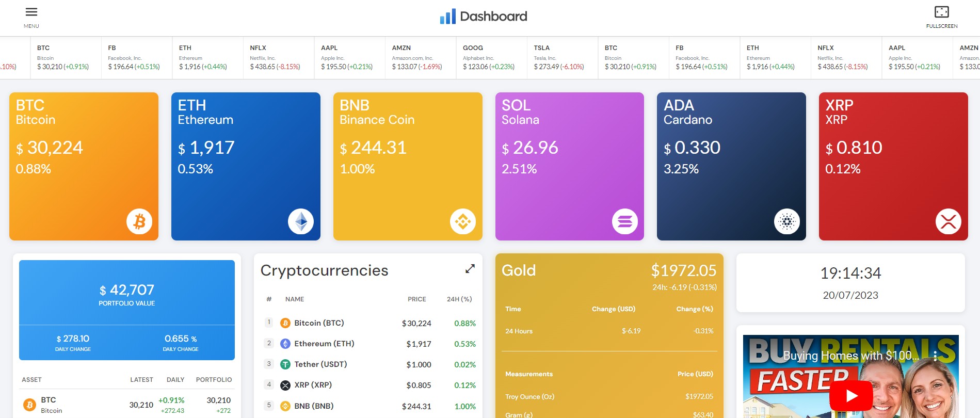Select TSLA Tesla ticker item
Screen dimensions: 980x418
pyautogui.click(x=563, y=58)
